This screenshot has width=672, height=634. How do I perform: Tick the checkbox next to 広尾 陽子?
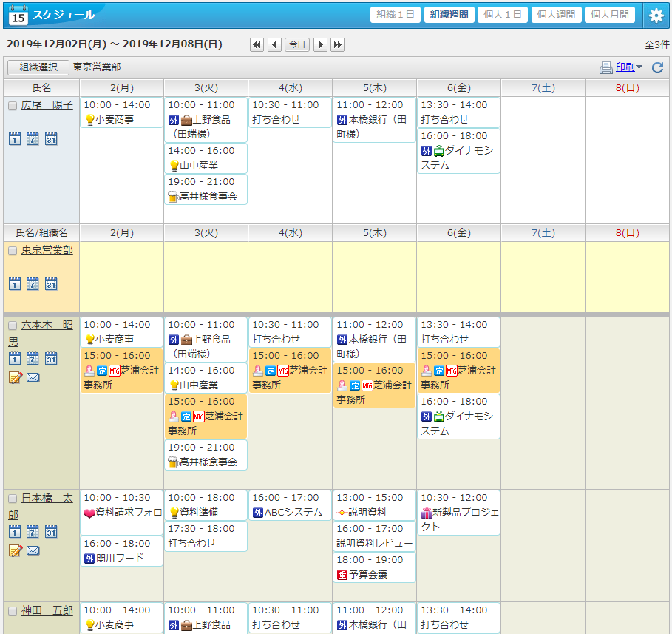tap(13, 106)
